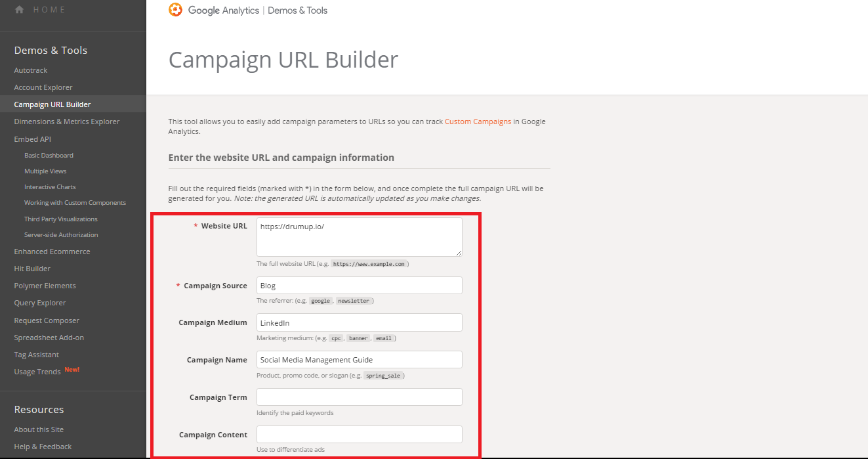This screenshot has width=868, height=459.
Task: Open Working with Custom Components
Action: click(x=75, y=203)
